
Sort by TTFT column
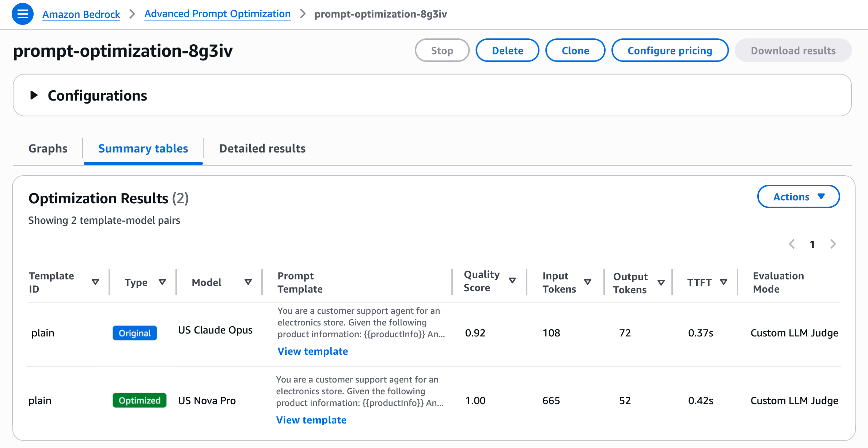click(724, 282)
